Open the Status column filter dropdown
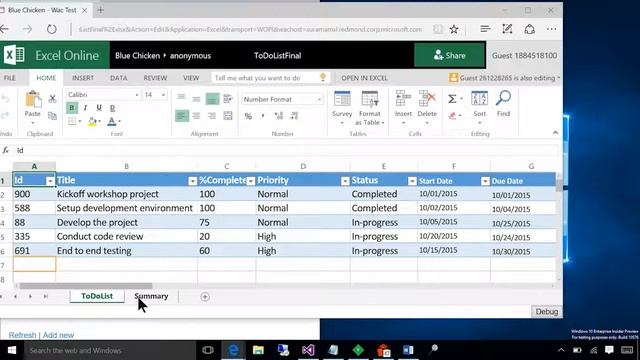 [x=412, y=181]
